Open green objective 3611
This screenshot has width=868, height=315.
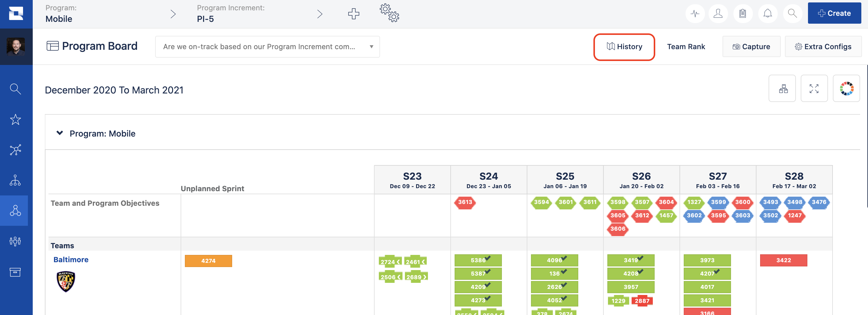point(590,202)
